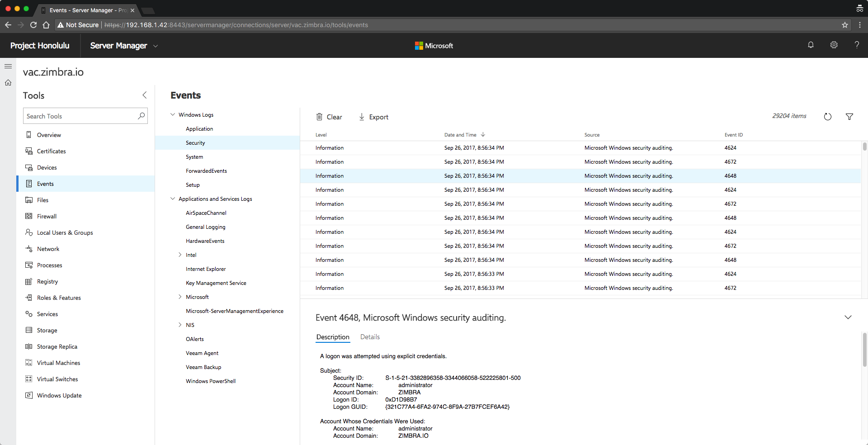Open the notifications bell icon
This screenshot has width=868, height=445.
coord(811,45)
